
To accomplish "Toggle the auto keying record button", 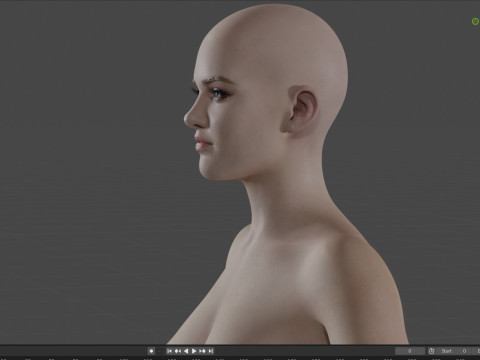I will pyautogui.click(x=151, y=351).
